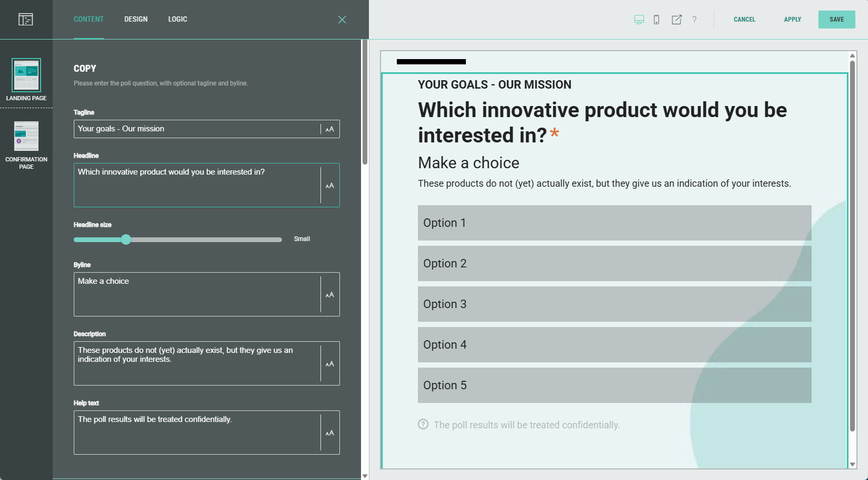
Task: Open text formatting for Help text field
Action: (330, 433)
